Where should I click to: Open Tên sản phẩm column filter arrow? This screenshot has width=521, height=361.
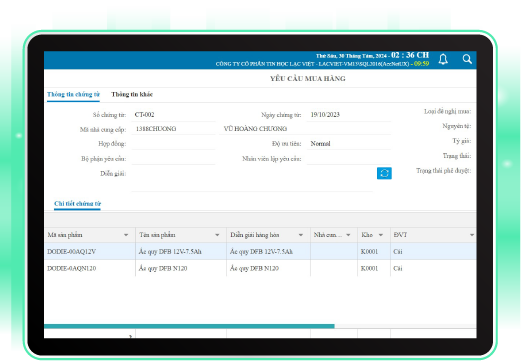(x=217, y=235)
